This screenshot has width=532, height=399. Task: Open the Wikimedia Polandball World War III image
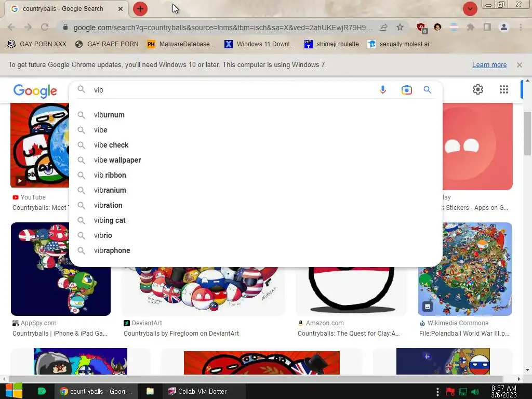pyautogui.click(x=465, y=269)
